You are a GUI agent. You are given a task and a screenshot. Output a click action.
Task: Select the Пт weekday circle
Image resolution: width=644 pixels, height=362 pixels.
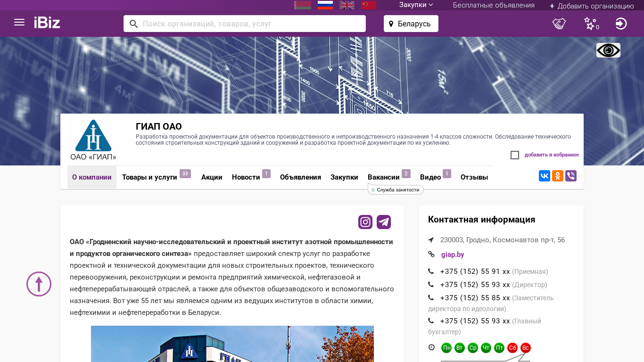click(499, 348)
